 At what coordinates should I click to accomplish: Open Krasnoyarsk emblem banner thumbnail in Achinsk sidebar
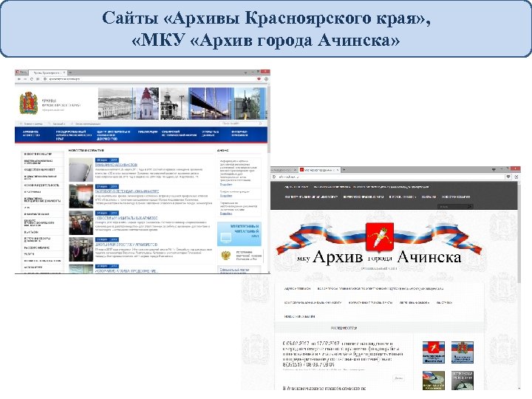tap(462, 352)
